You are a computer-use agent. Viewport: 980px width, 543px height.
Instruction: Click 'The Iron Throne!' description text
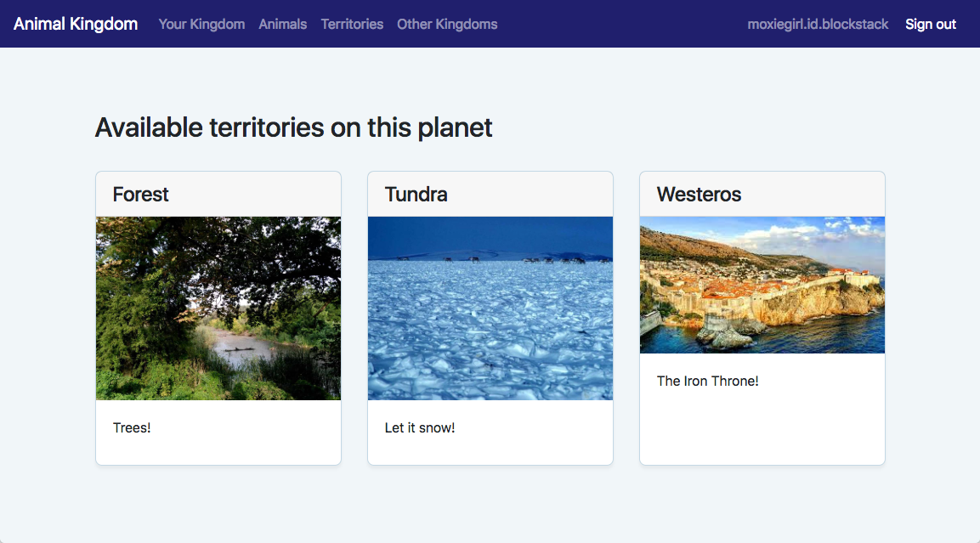coord(707,381)
